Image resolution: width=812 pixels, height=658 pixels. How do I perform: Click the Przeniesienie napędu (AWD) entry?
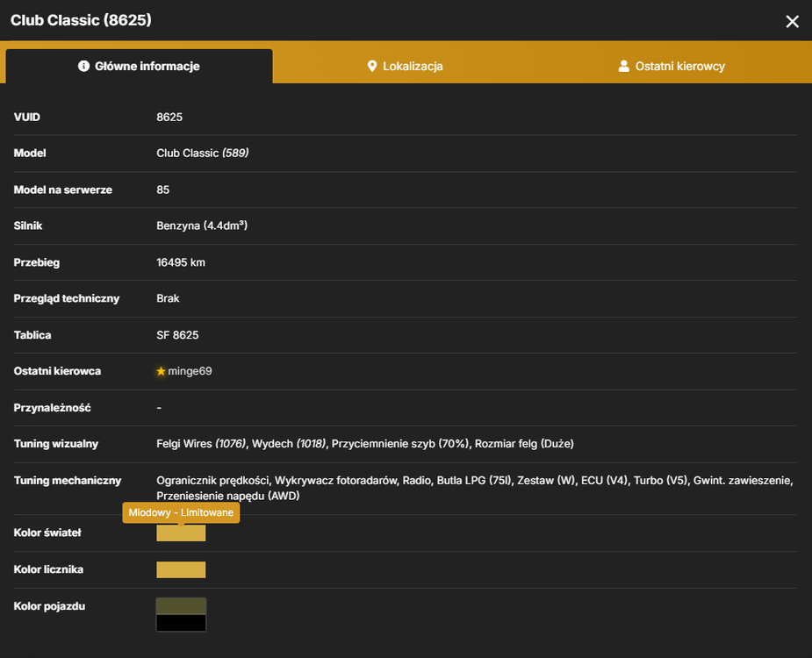coord(228,496)
